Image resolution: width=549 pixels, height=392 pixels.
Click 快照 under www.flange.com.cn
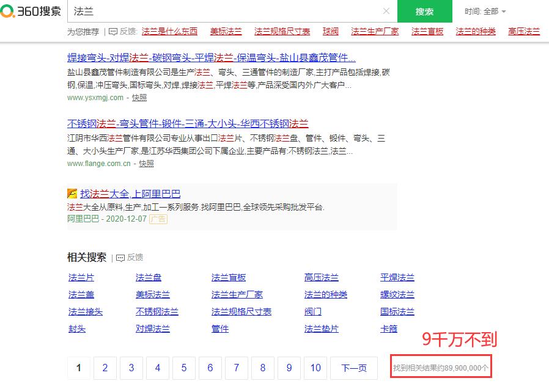click(x=145, y=163)
